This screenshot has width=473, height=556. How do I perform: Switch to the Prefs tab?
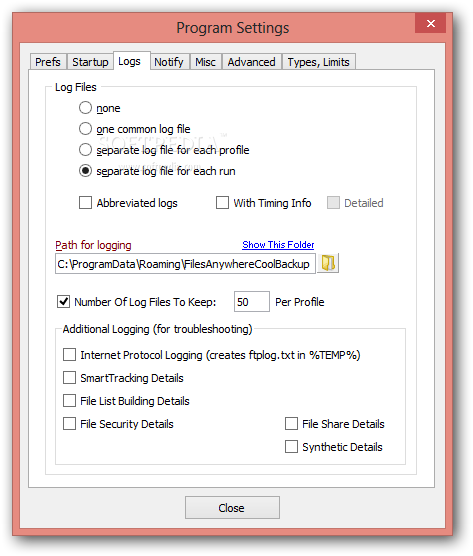pyautogui.click(x=48, y=62)
